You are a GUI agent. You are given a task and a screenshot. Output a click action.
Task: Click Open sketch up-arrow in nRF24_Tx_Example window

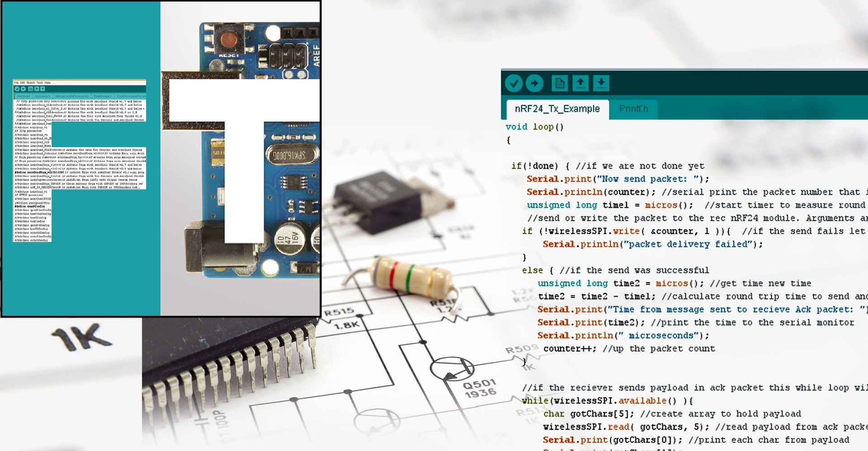580,83
